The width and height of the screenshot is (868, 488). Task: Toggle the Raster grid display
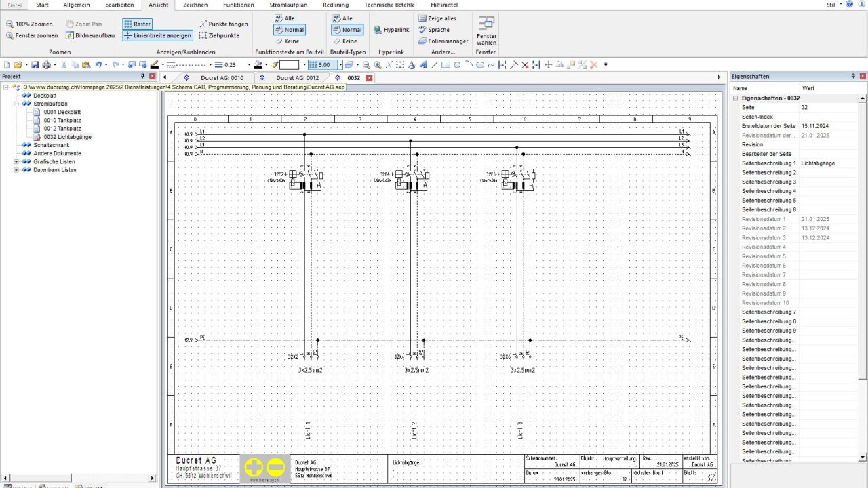tap(138, 24)
